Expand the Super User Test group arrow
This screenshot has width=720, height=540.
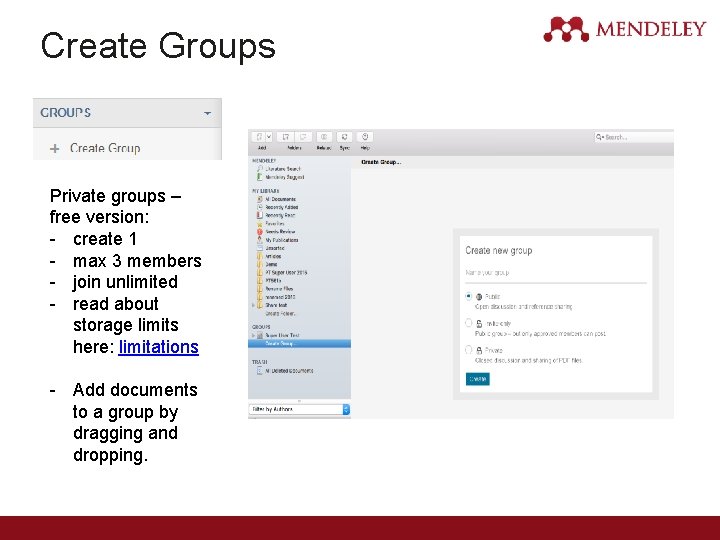(253, 335)
